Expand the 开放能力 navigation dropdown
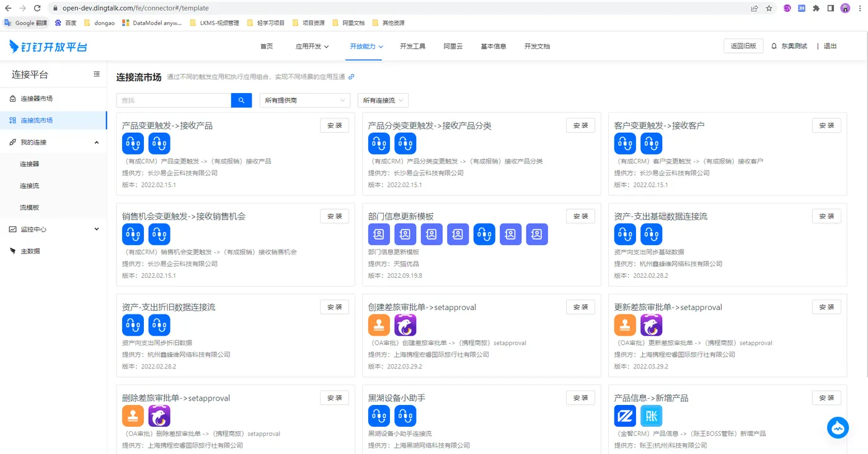 366,47
